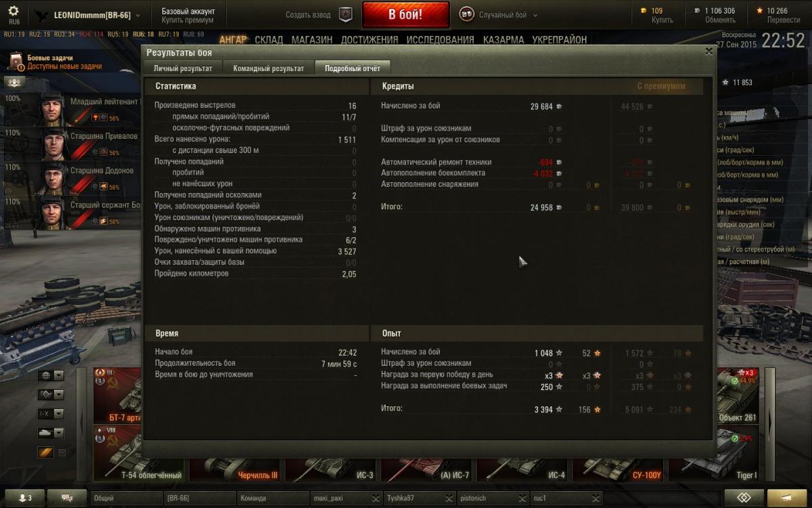Switch to the Командный результат tab
Screen dimensions: 812x508
pos(269,68)
